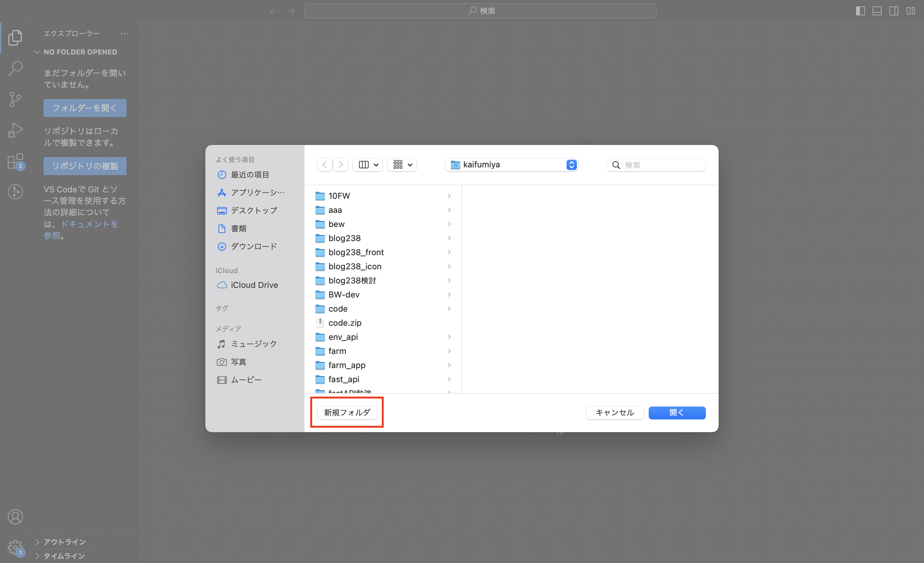Open the Search view icon in activity bar
This screenshot has width=924, height=563.
15,69
